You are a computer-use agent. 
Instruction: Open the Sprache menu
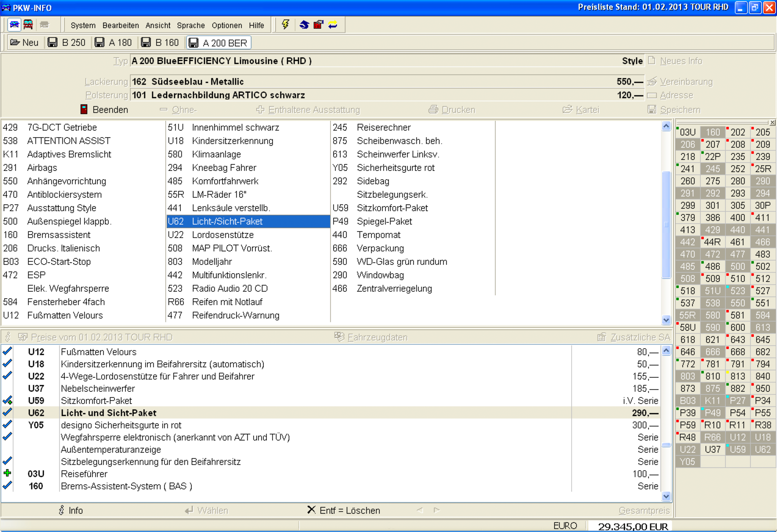pos(191,25)
